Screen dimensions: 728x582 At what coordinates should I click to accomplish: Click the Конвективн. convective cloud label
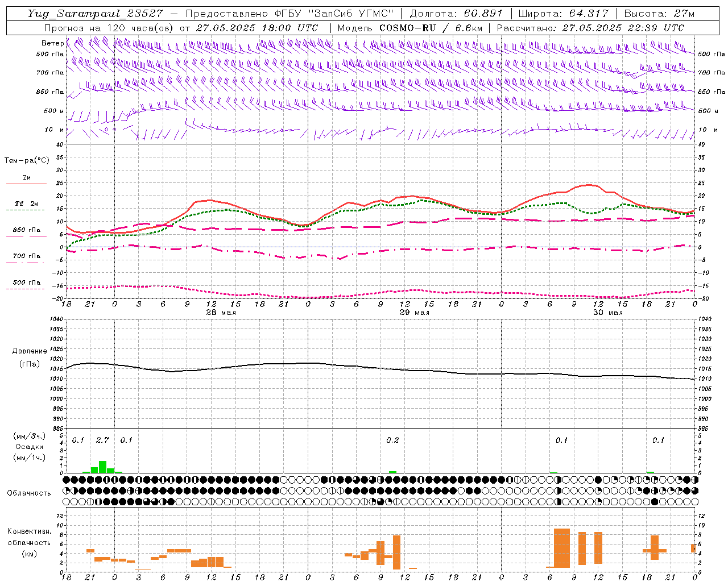click(30, 531)
